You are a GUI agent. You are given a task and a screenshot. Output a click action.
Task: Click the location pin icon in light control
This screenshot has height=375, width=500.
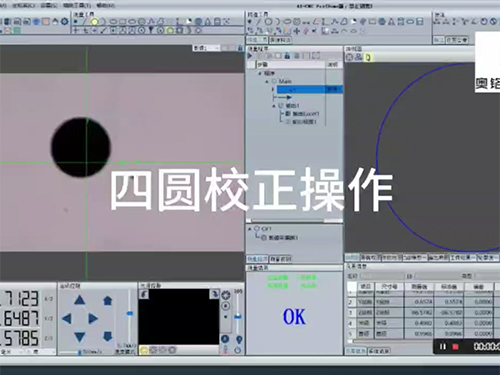239,340
